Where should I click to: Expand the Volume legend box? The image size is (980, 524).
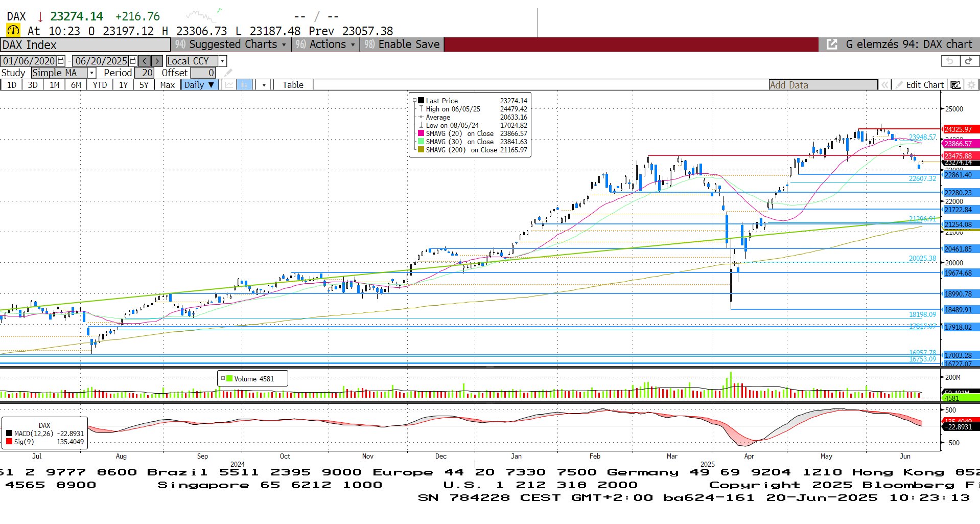click(223, 378)
